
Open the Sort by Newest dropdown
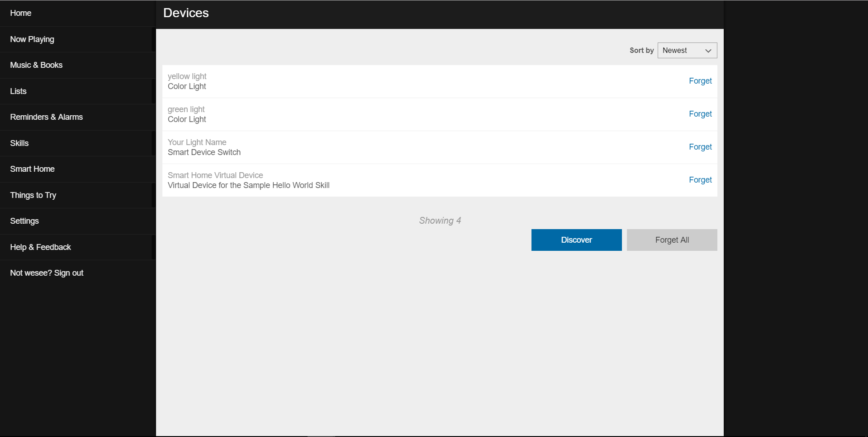click(687, 51)
